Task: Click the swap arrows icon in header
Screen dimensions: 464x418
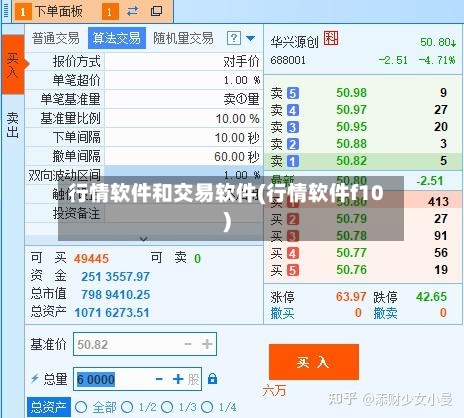Action: point(132,12)
